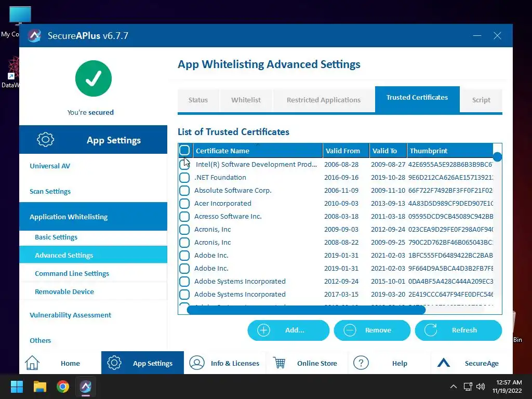Click the gear icon in bottom App Settings tab

pyautogui.click(x=114, y=363)
